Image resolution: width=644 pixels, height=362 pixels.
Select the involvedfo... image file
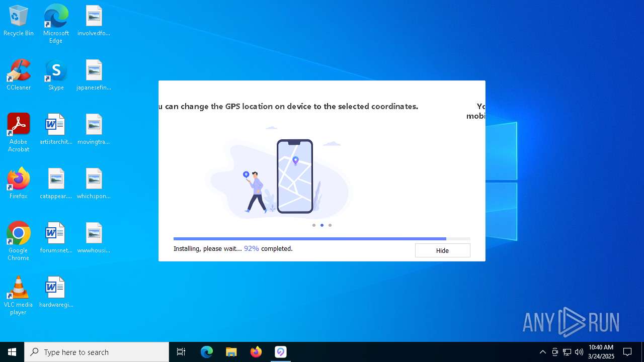point(94,21)
